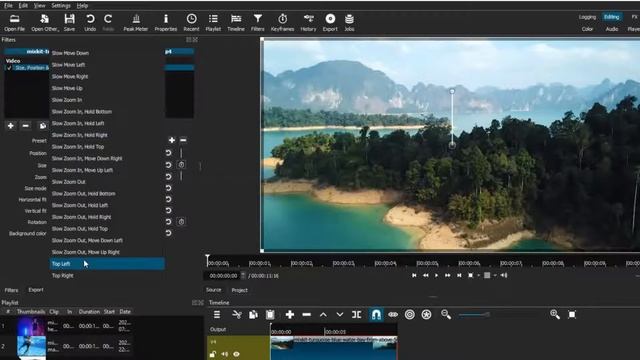
Task: Switch to Audio layout
Action: click(x=611, y=29)
